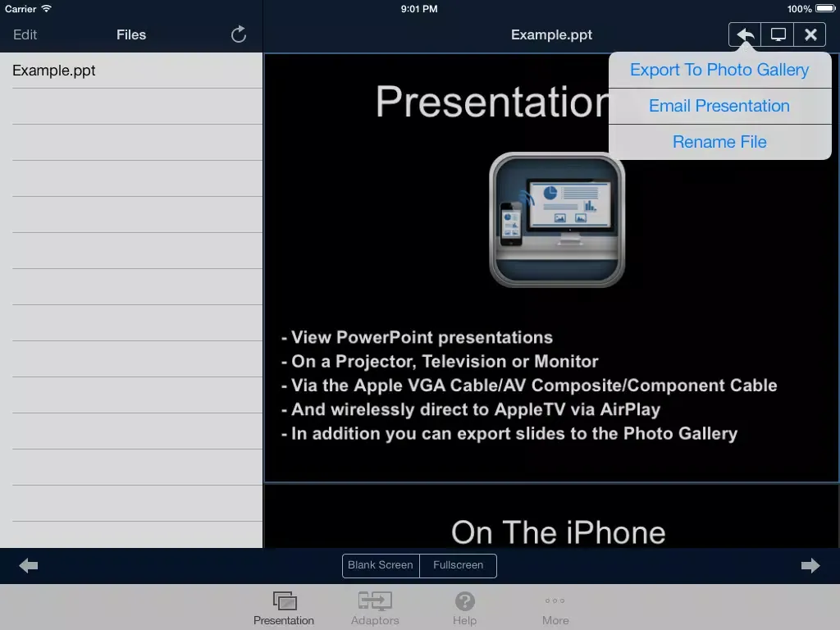
Task: Go to previous slide with left arrow
Action: (29, 565)
